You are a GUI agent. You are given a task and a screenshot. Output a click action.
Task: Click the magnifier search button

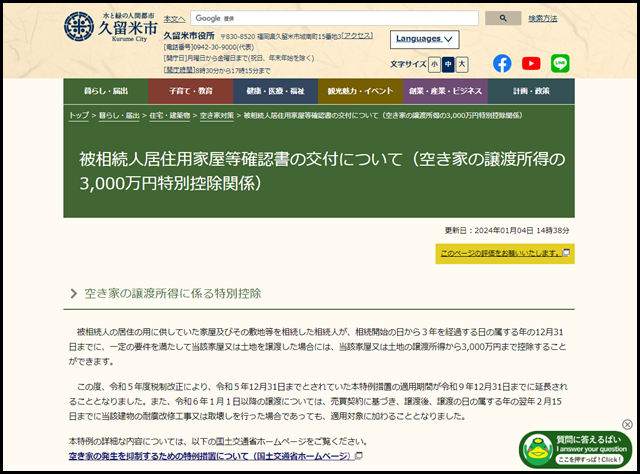tap(503, 18)
